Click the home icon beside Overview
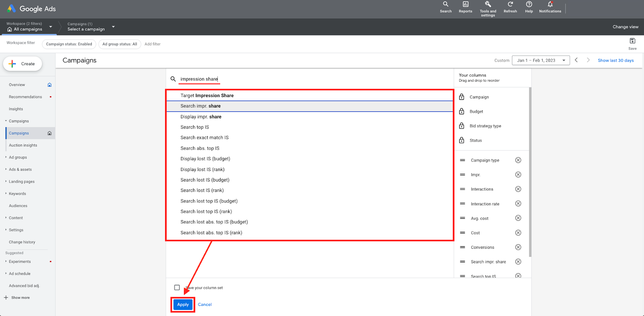 50,85
